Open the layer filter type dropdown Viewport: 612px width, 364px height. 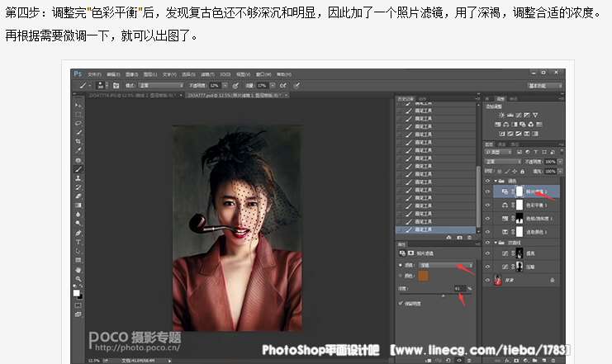[498, 152]
